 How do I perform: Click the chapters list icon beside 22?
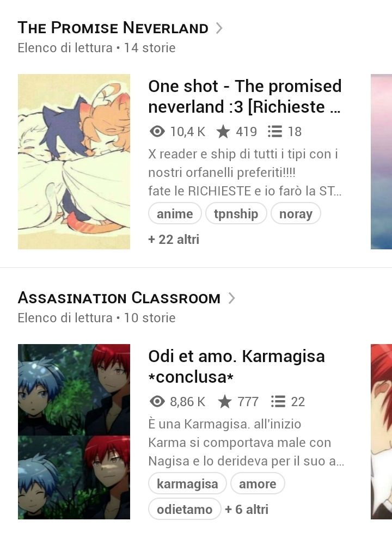(x=278, y=401)
